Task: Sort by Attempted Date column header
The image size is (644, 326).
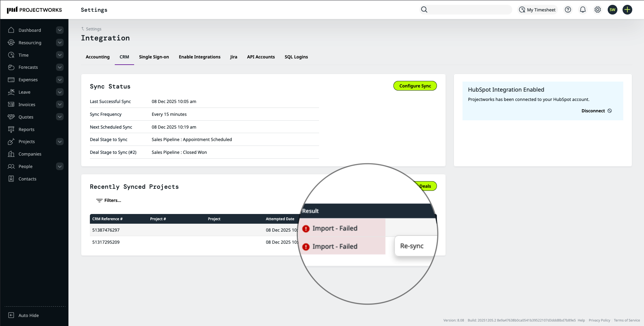Action: click(x=280, y=219)
